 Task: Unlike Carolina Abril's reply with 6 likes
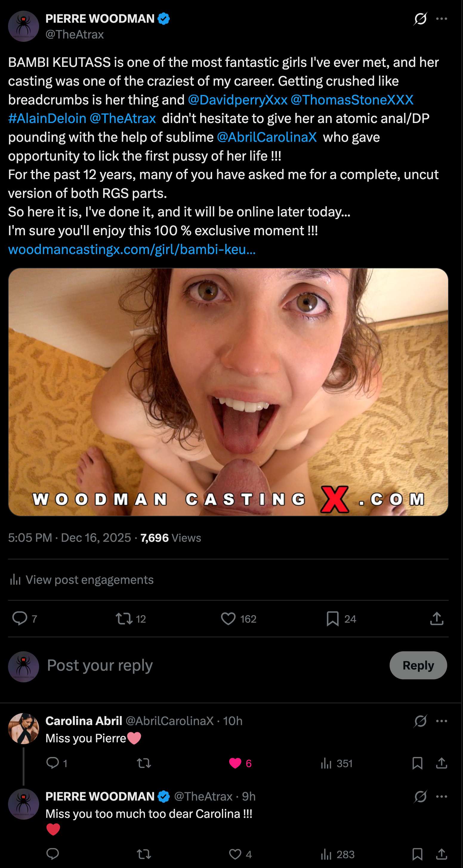235,763
